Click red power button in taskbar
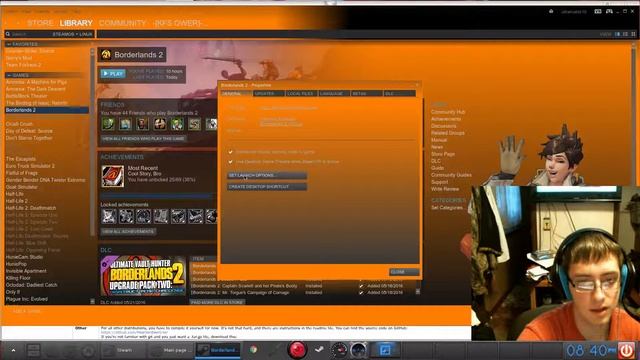The image size is (640, 360). [627, 350]
